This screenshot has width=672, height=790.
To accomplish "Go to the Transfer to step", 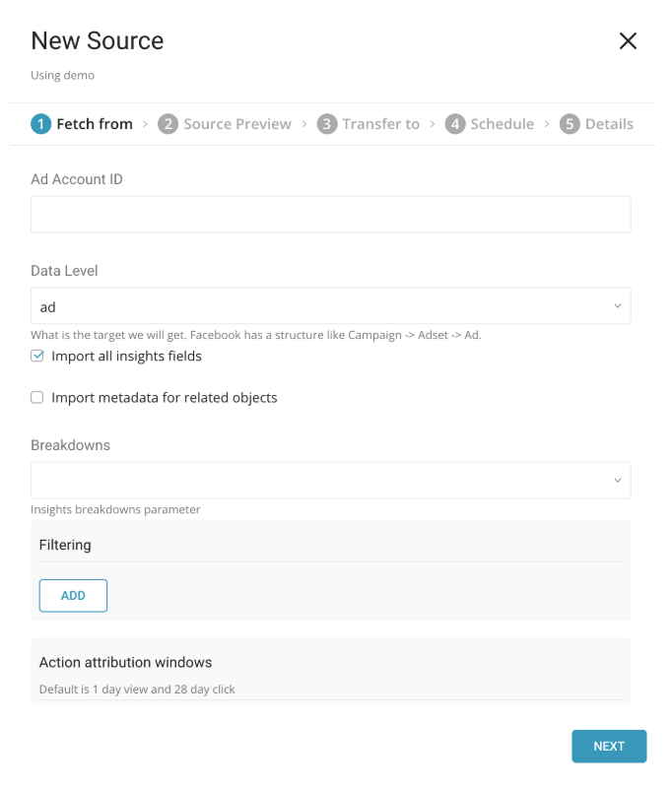I will click(381, 124).
